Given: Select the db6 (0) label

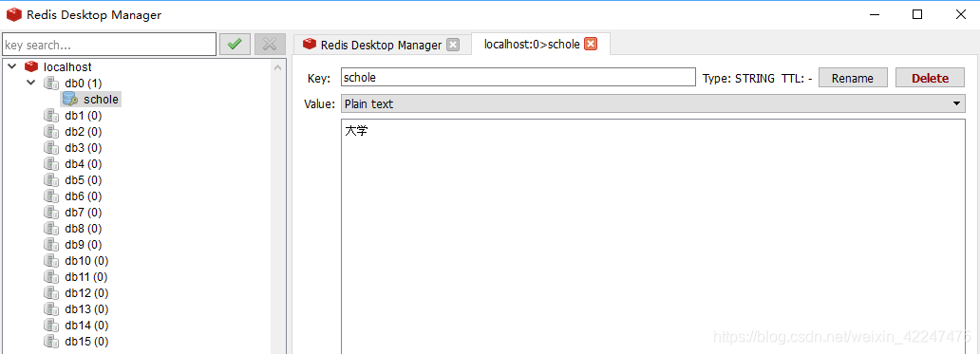Looking at the screenshot, I should click(x=84, y=196).
